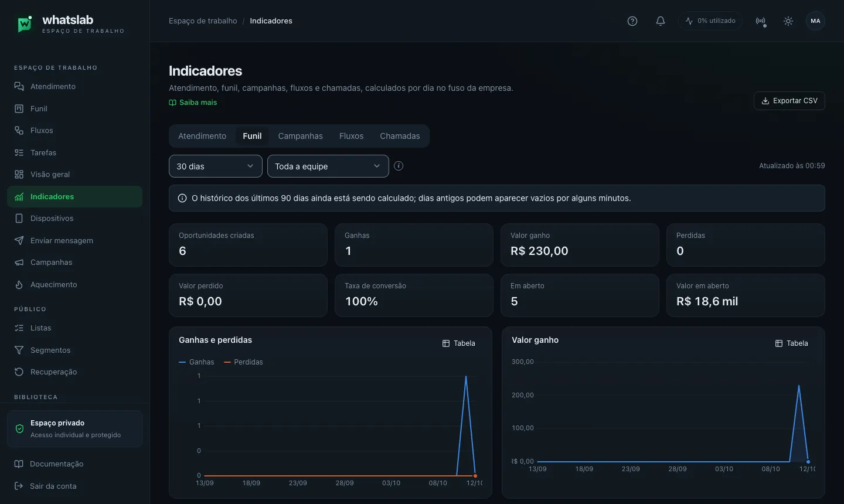Select Indicadores in the sidebar
This screenshot has height=504, width=844.
point(74,196)
